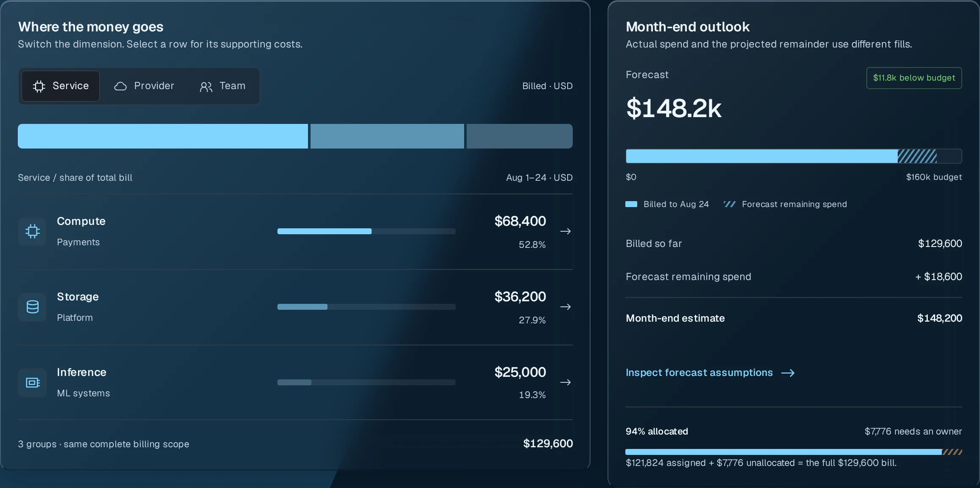Image resolution: width=980 pixels, height=488 pixels.
Task: Click the Inference share progress bar
Action: click(x=367, y=382)
